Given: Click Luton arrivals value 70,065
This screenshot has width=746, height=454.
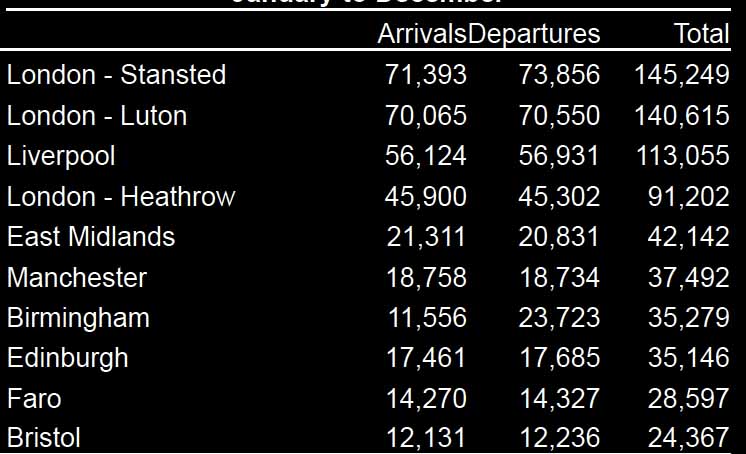Looking at the screenshot, I should tap(426, 116).
